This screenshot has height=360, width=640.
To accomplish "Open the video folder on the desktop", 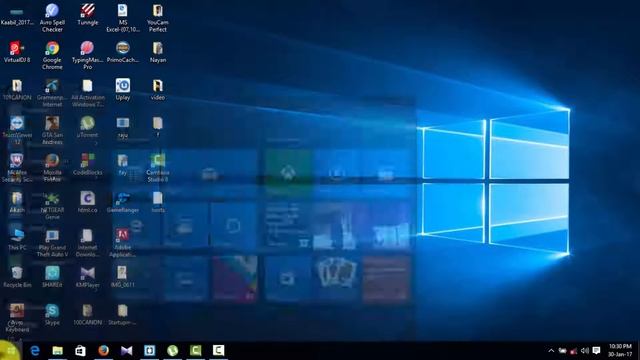I will 158,89.
